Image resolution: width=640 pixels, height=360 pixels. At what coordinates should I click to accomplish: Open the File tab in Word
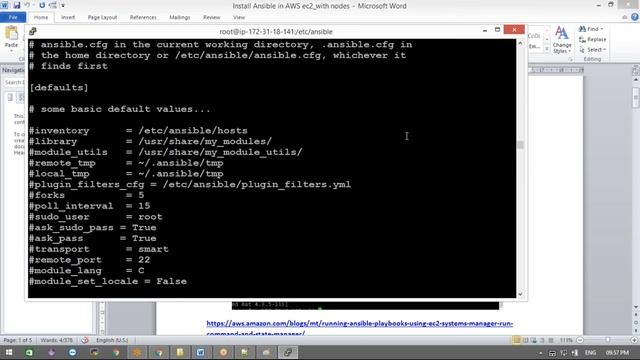pos(13,17)
